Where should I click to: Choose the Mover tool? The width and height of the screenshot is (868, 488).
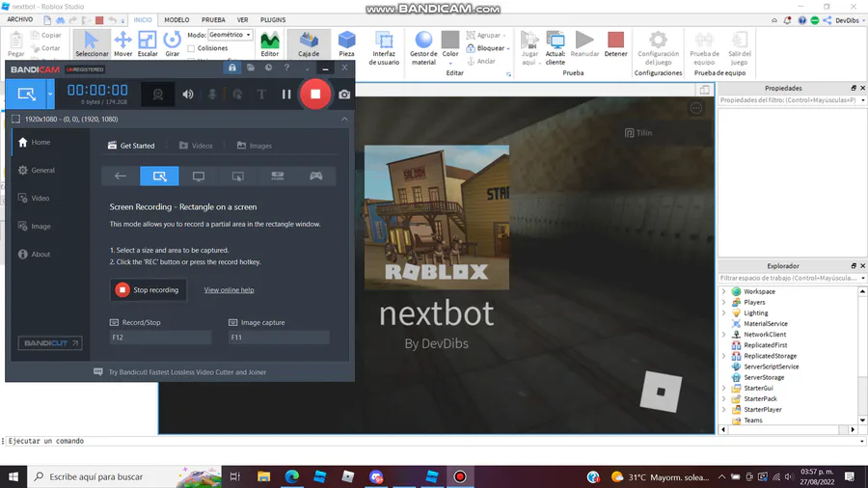[122, 43]
